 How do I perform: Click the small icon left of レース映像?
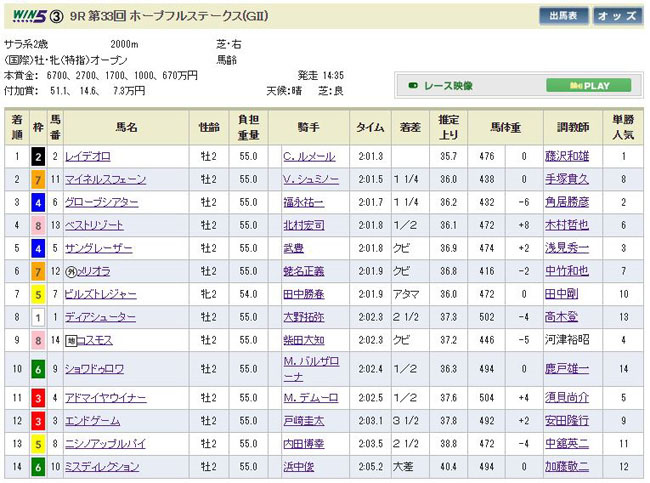tap(412, 86)
